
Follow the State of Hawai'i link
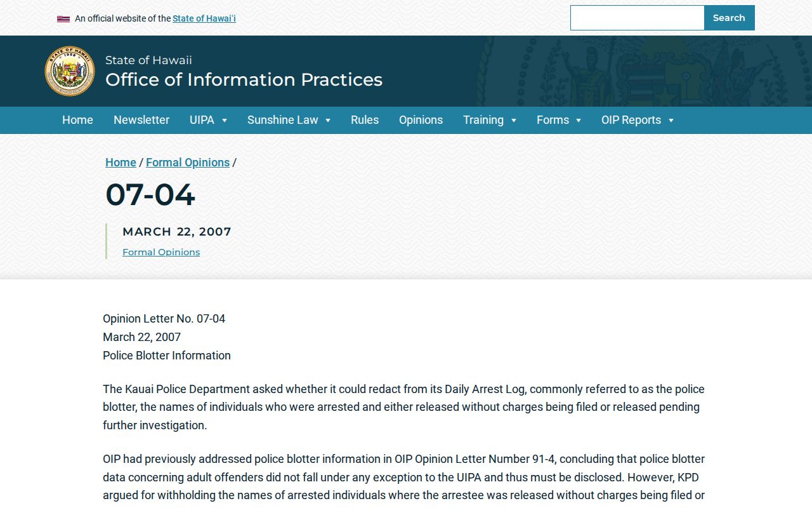pos(204,18)
